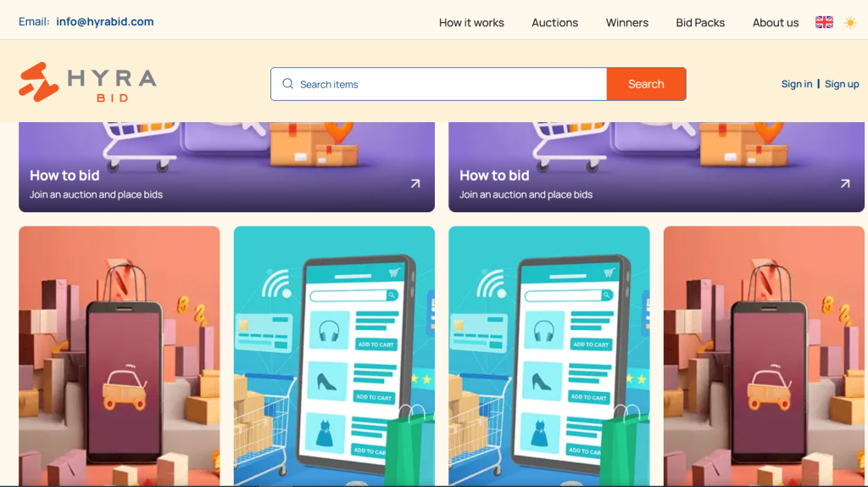This screenshot has width=868, height=487.
Task: Open the About us page
Action: coord(775,23)
